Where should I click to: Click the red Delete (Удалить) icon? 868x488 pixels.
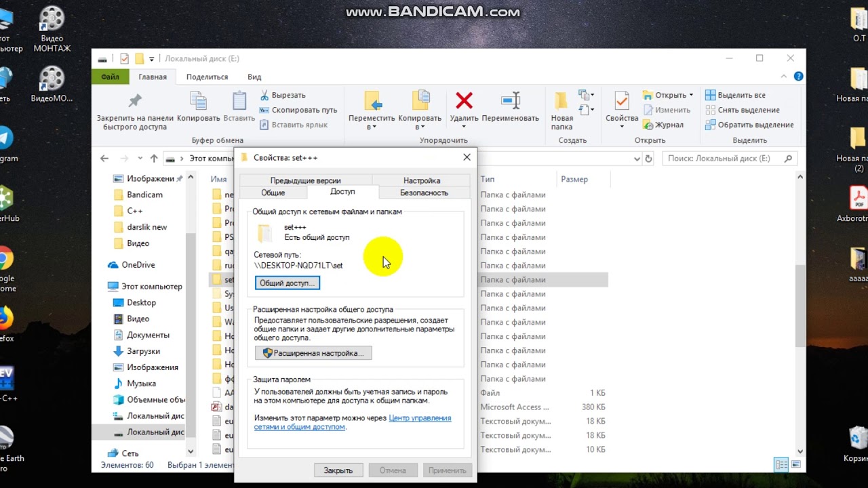point(464,101)
